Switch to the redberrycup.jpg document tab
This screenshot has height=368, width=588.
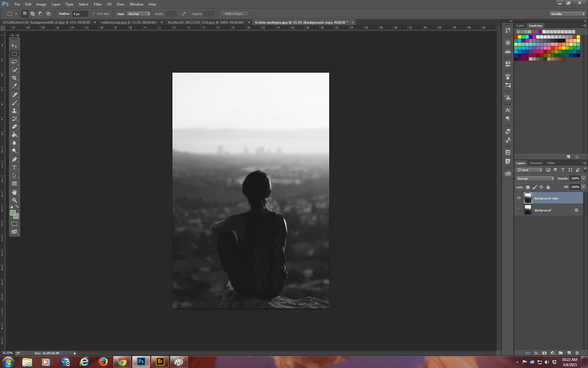[129, 22]
